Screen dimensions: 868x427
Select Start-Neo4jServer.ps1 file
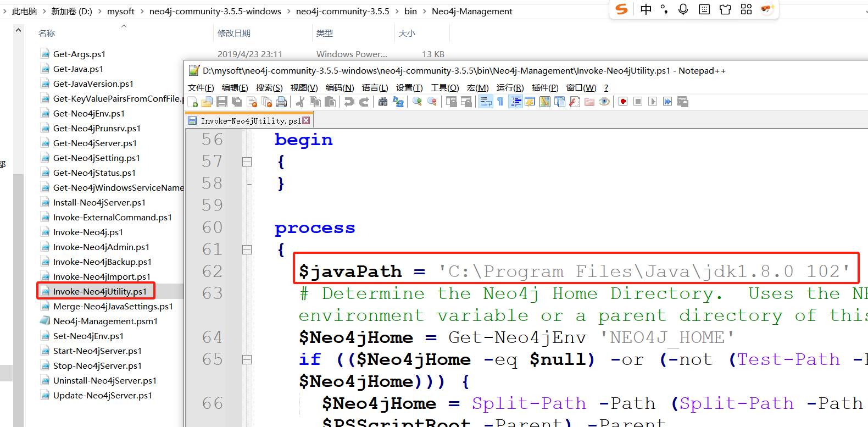coord(97,351)
